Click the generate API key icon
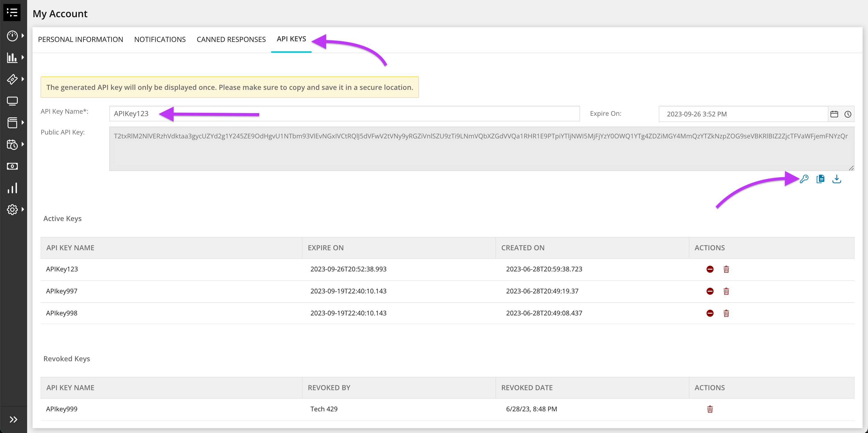 pyautogui.click(x=804, y=179)
